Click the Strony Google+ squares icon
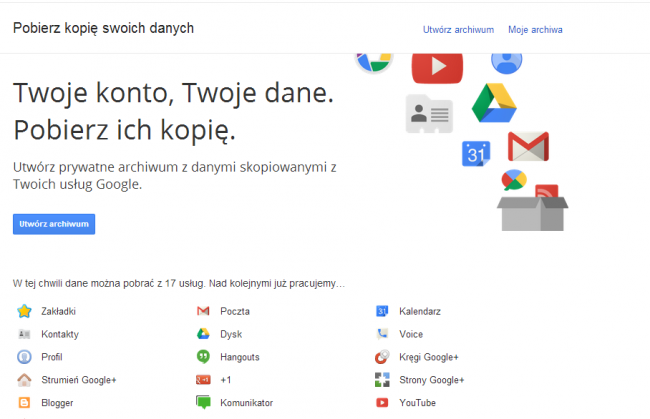Image resolution: width=650 pixels, height=419 pixels. coord(382,380)
